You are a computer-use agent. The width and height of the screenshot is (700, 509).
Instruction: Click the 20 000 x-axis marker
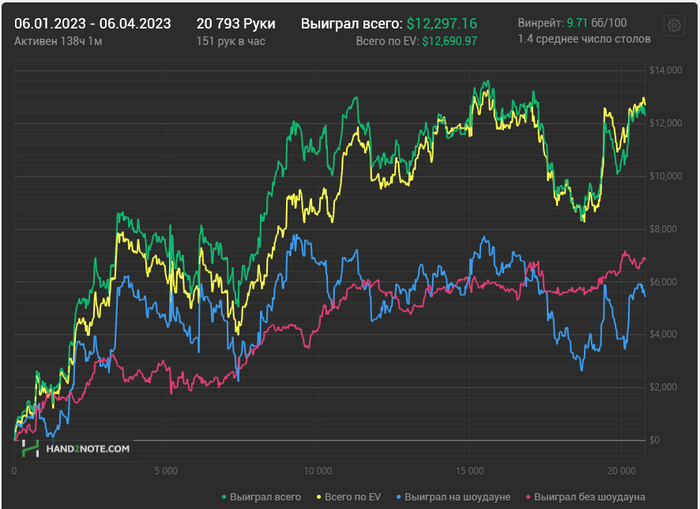621,471
